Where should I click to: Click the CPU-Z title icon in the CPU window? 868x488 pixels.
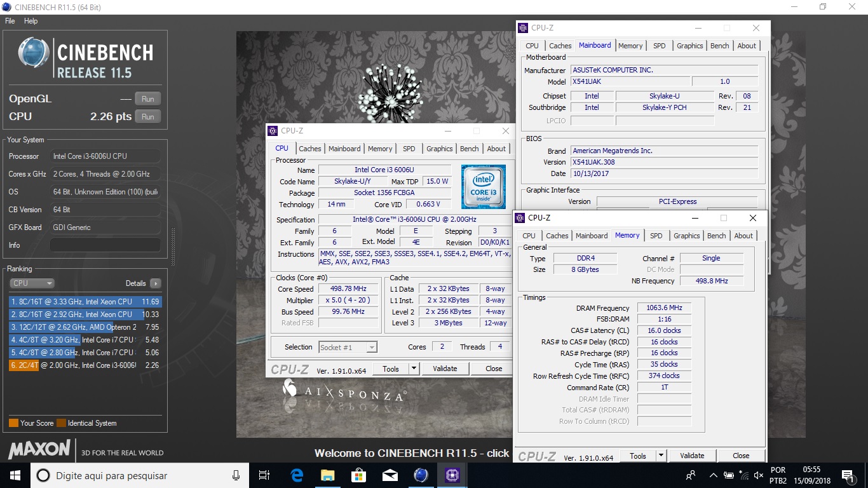click(273, 131)
